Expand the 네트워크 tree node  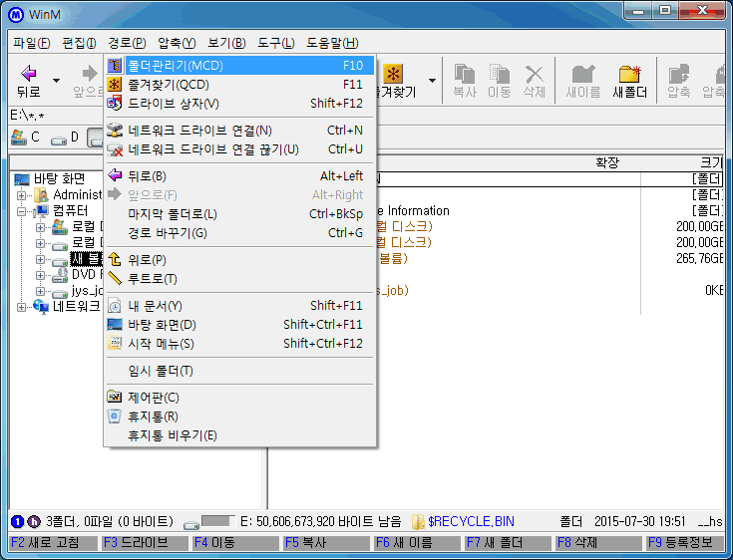[21, 307]
